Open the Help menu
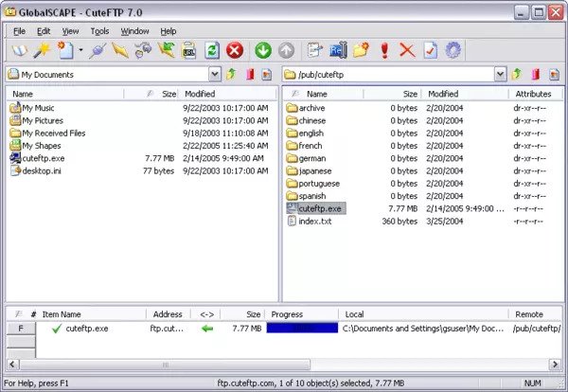 [169, 31]
